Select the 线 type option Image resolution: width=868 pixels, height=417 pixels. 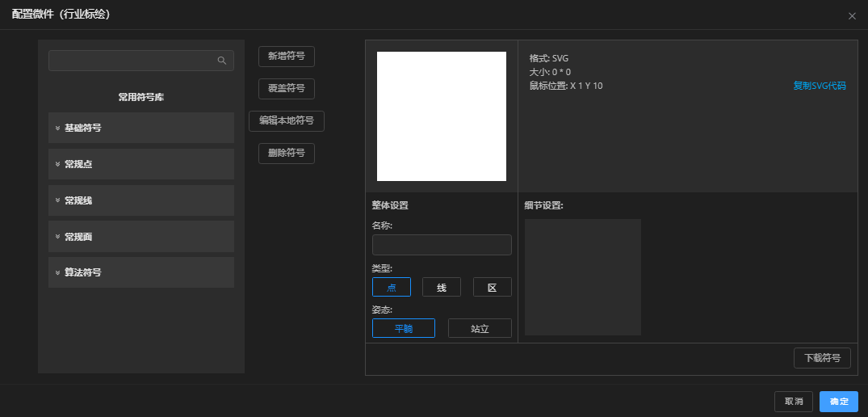pos(442,287)
